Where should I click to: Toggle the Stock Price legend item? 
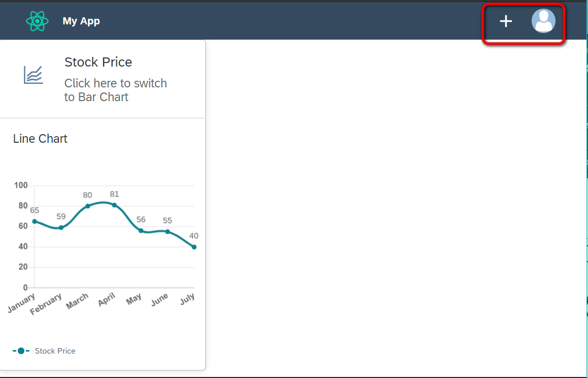coord(55,351)
